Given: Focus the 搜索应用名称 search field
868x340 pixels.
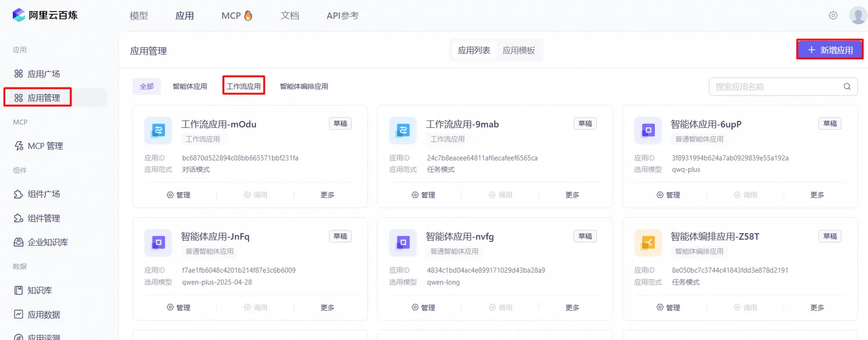Looking at the screenshot, I should point(784,87).
